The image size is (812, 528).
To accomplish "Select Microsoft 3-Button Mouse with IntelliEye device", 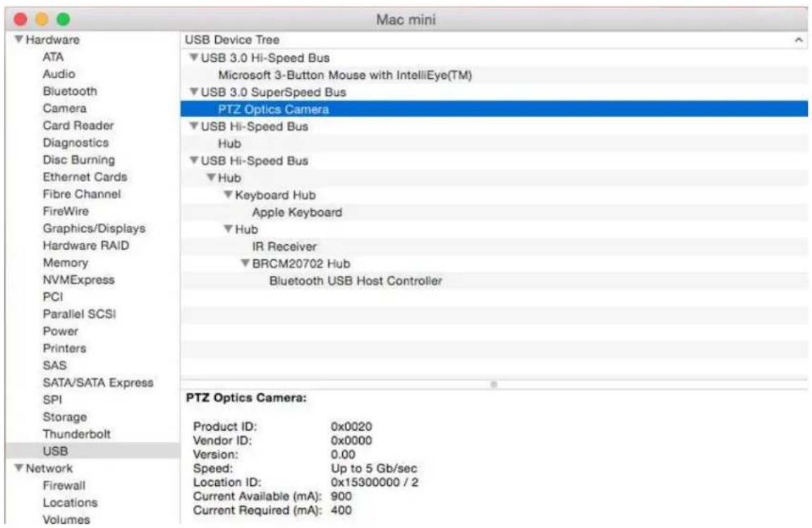I will [345, 75].
